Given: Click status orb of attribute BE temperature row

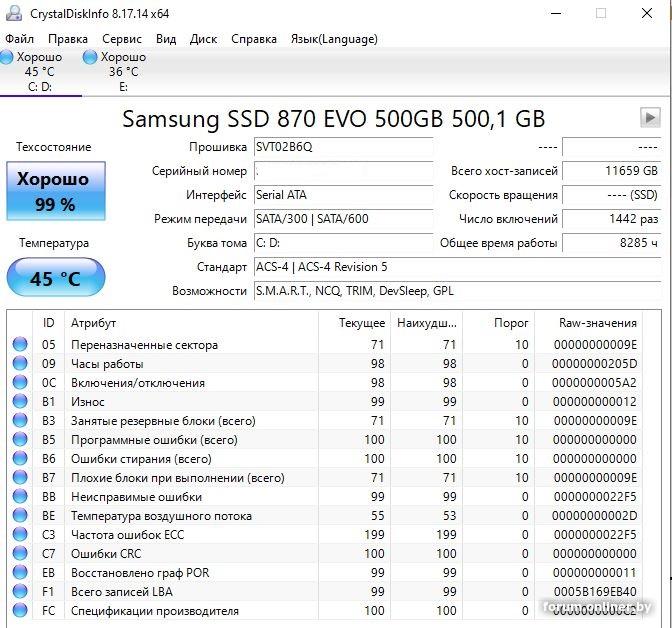Looking at the screenshot, I should tap(20, 515).
